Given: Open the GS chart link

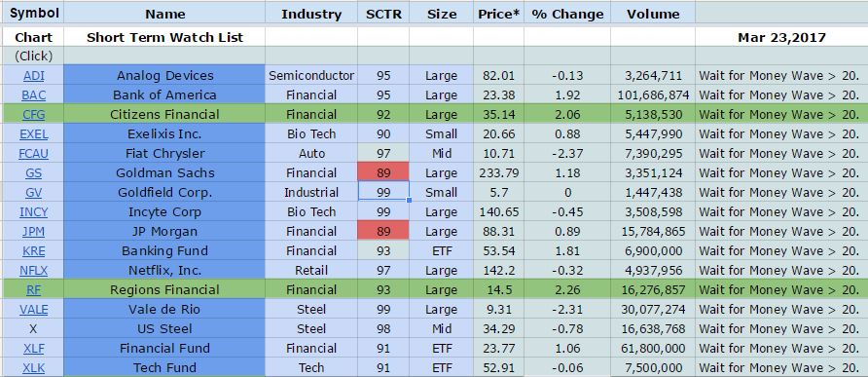Looking at the screenshot, I should coord(33,173).
